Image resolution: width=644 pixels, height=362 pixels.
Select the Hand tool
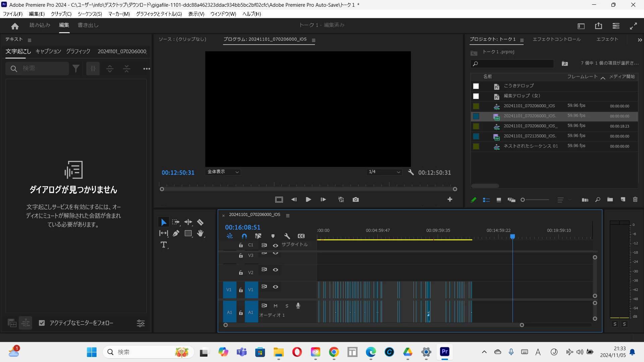point(200,234)
